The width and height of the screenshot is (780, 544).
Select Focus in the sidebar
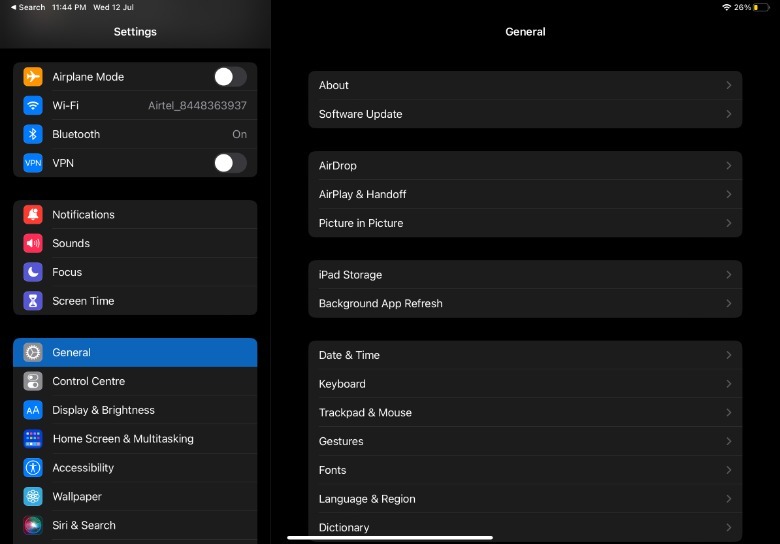[135, 272]
